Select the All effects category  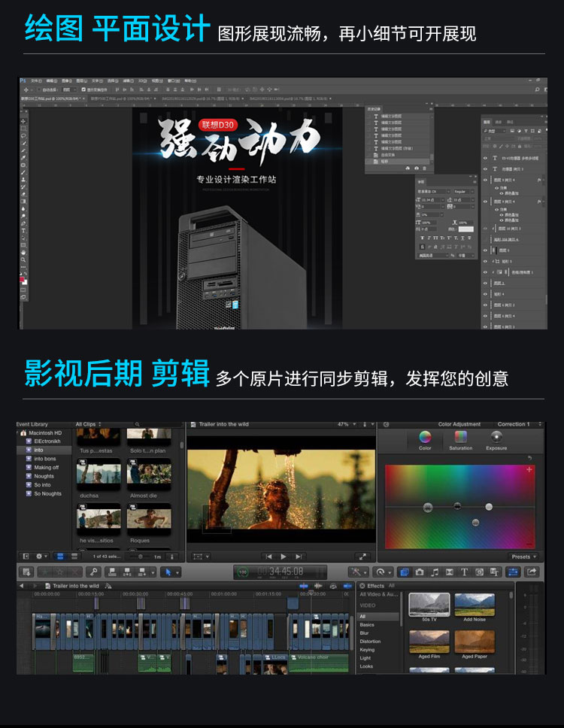click(379, 617)
